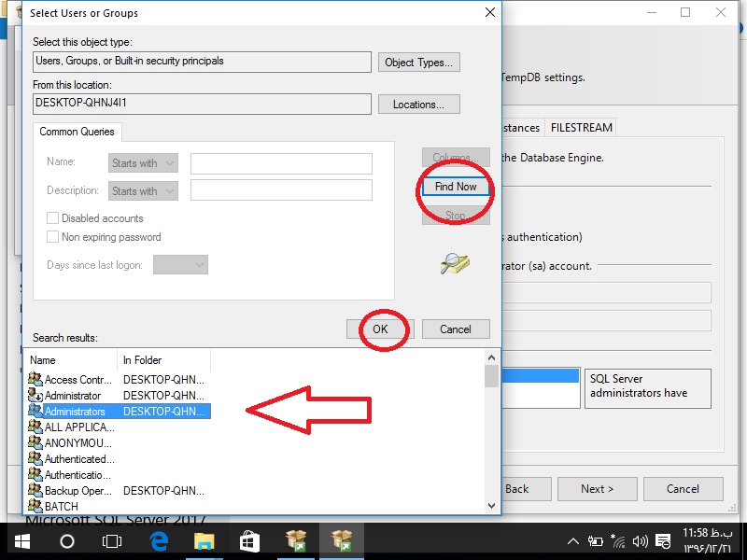Expand the Description 'Starts with' dropdown

tap(143, 190)
